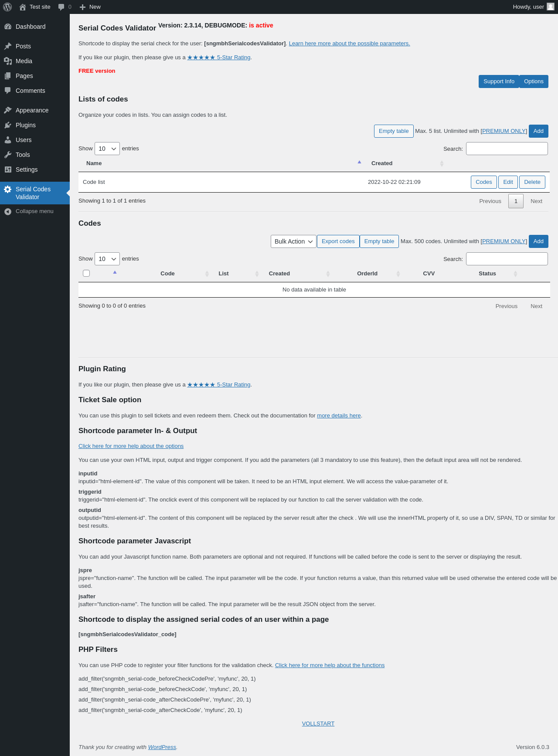Screen dimensions: 558x756
Task: Sort lists by Name column arrow
Action: (x=359, y=162)
